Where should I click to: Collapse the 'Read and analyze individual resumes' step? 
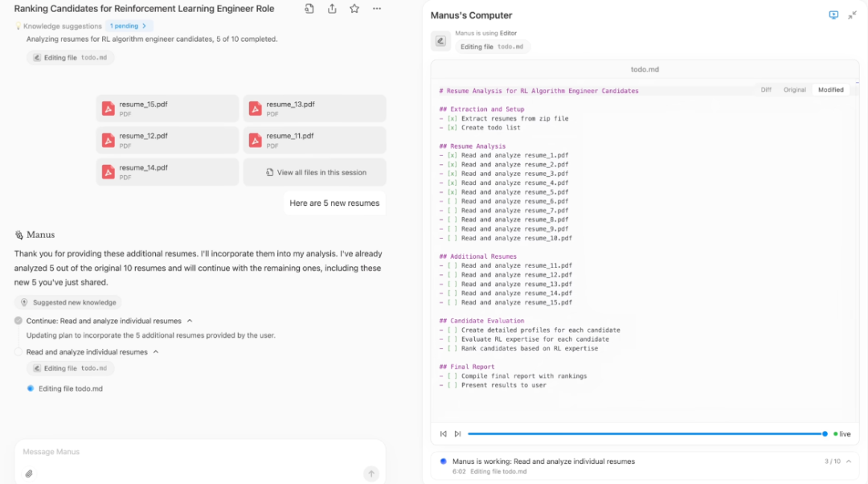(156, 352)
